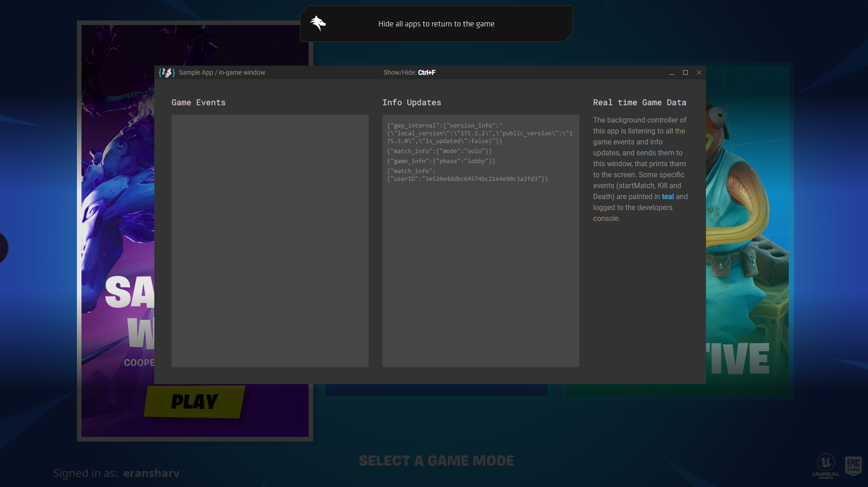Image resolution: width=868 pixels, height=487 pixels.
Task: Click the yellow PLAY button
Action: (x=195, y=402)
